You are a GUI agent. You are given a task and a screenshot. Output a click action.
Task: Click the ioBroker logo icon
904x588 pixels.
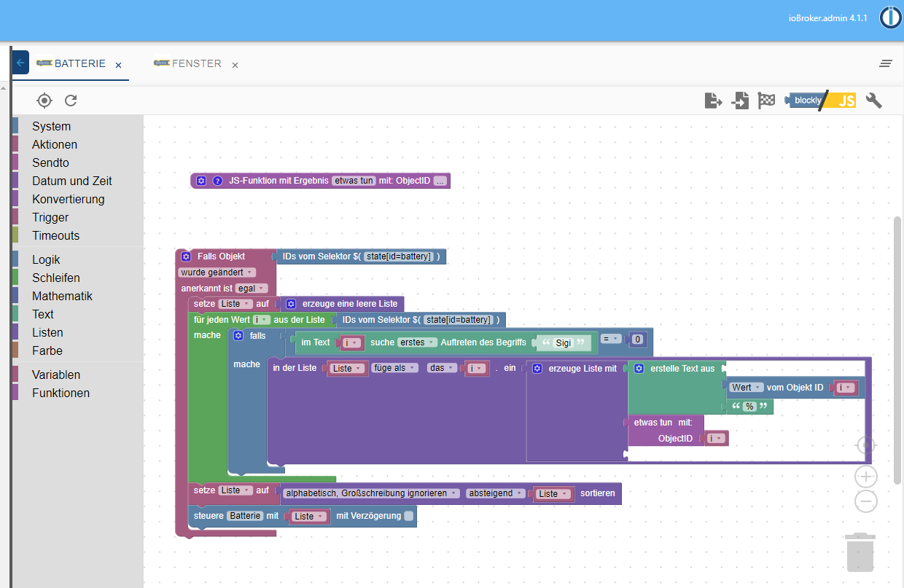[890, 17]
